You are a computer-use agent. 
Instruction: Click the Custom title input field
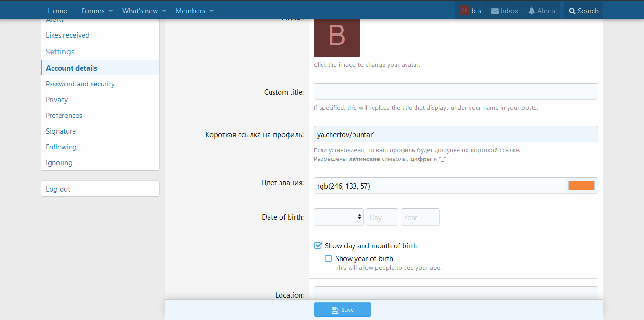tap(456, 92)
